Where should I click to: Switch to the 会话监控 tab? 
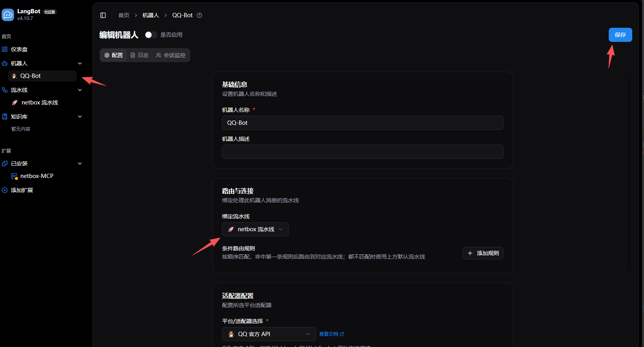coord(171,55)
